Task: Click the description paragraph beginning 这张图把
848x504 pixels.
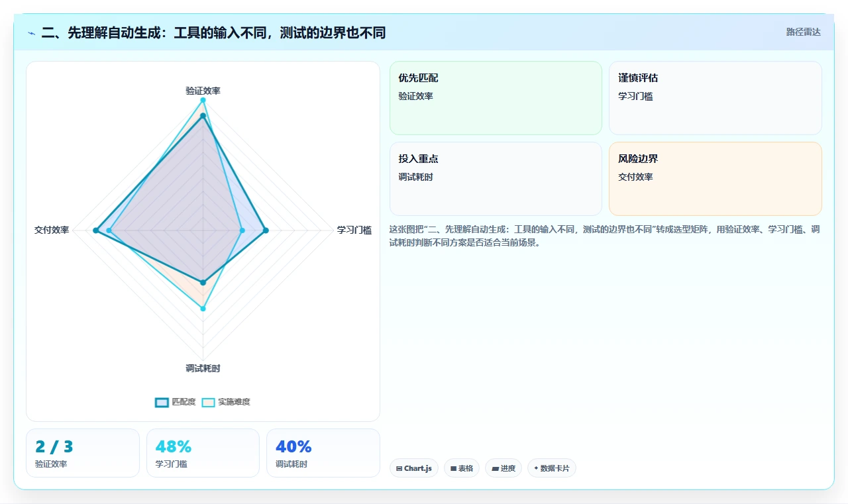Action: [x=605, y=236]
